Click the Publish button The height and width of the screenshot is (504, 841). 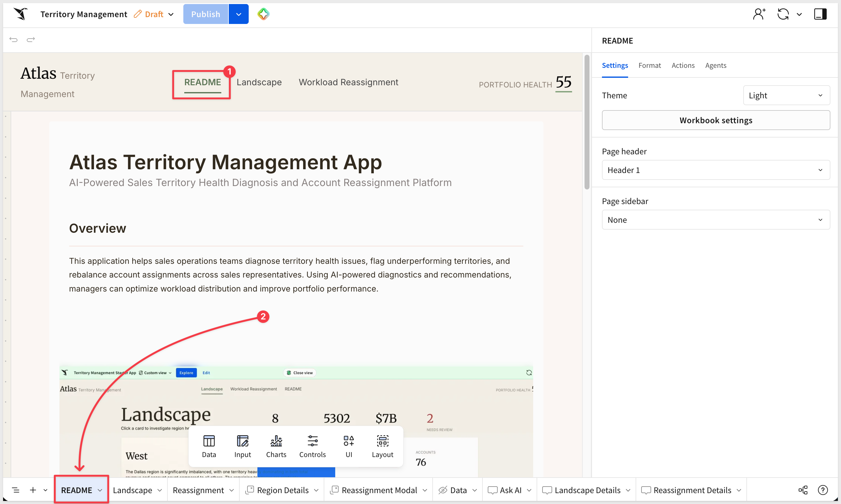coord(205,14)
